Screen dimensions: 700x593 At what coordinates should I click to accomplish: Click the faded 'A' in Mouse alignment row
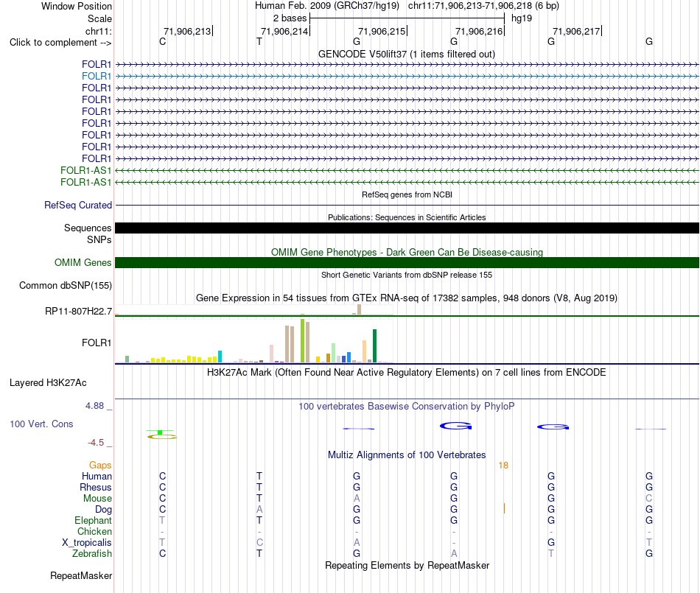pos(356,499)
